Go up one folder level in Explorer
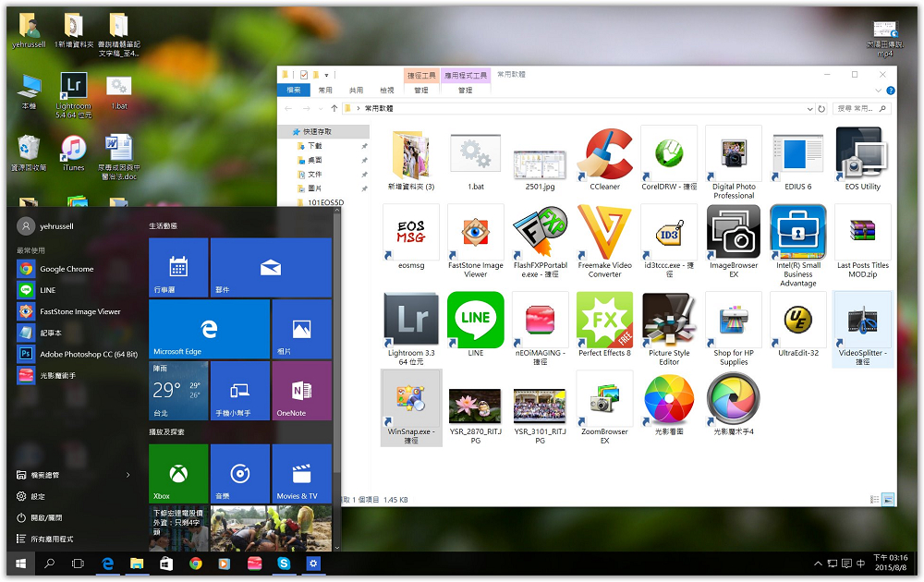Viewport: 924px width, 582px height. point(334,108)
